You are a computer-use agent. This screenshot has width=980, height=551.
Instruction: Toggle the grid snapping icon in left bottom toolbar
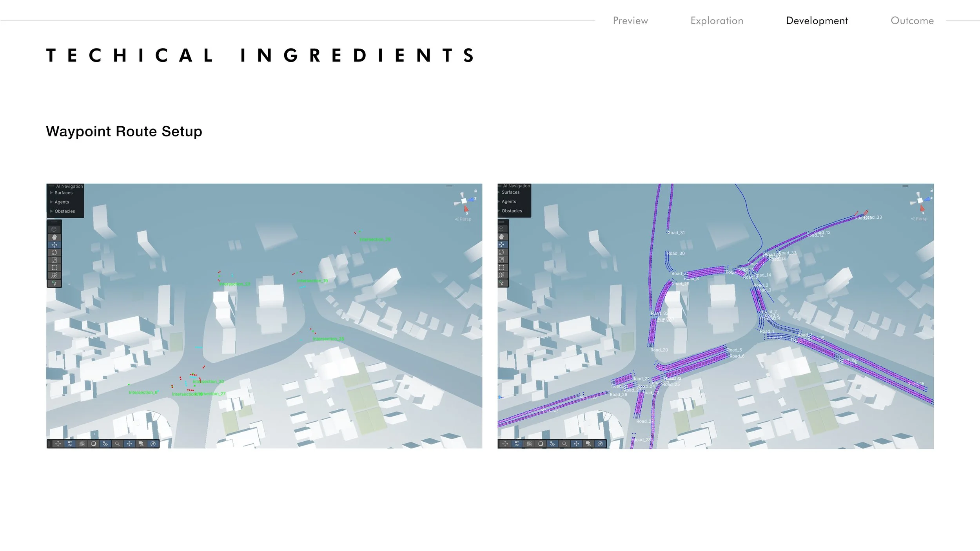tap(82, 444)
